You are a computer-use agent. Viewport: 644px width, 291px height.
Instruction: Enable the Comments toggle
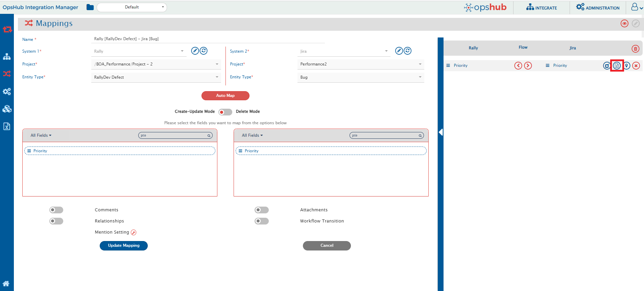point(56,210)
